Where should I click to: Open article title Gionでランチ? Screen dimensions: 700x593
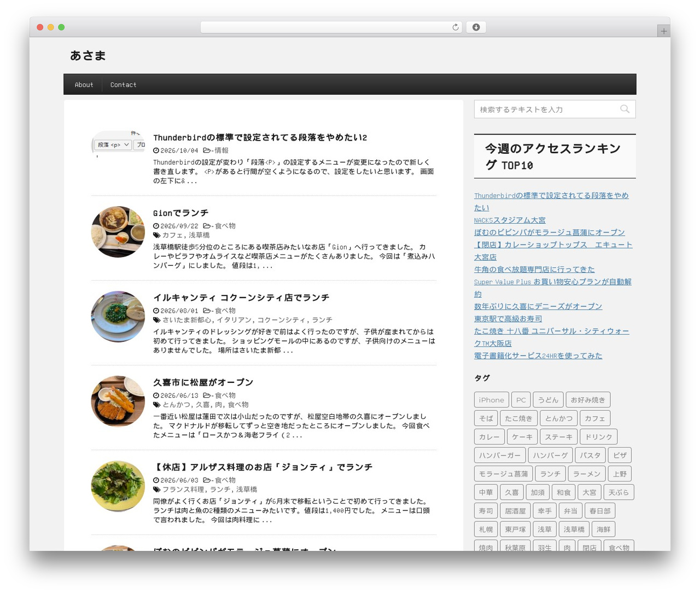tap(181, 213)
